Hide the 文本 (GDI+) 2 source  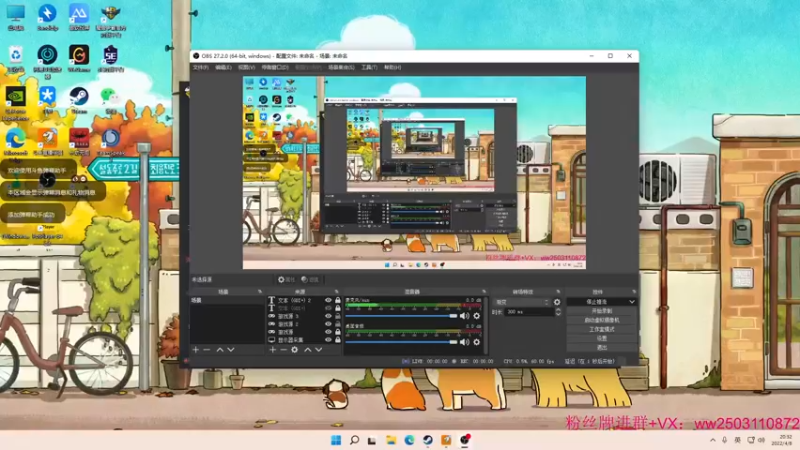coord(328,301)
